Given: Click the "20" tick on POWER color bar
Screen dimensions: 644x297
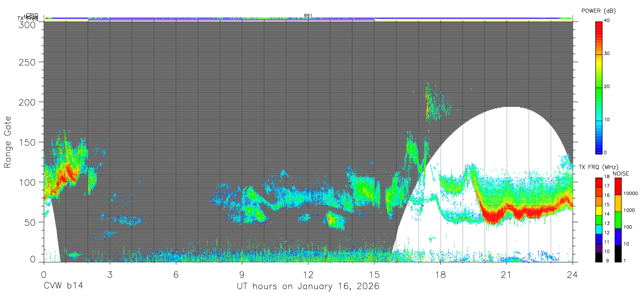Looking at the screenshot, I should [x=608, y=86].
